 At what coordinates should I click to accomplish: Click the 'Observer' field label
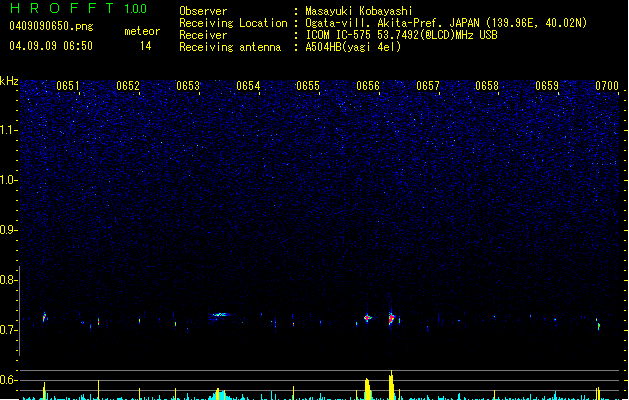203,11
